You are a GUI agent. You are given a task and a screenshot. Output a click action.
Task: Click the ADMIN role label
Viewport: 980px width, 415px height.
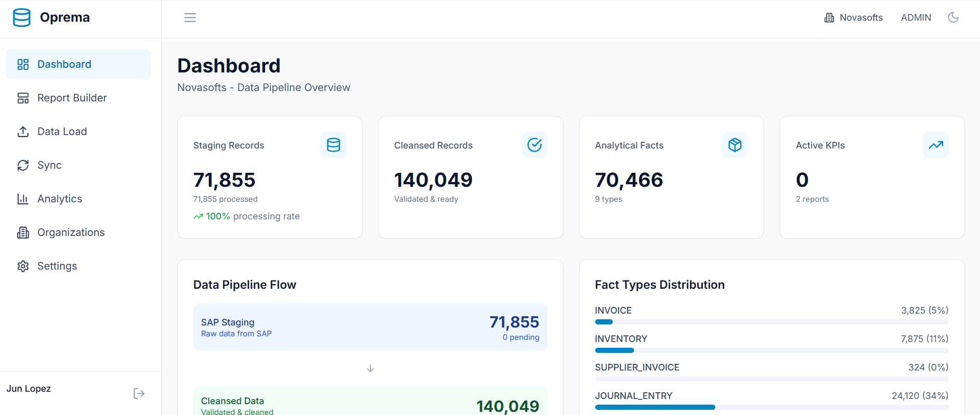coord(916,18)
